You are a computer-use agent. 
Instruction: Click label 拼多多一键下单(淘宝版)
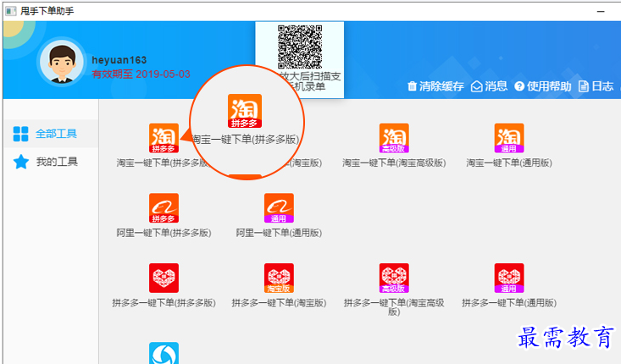point(279,303)
